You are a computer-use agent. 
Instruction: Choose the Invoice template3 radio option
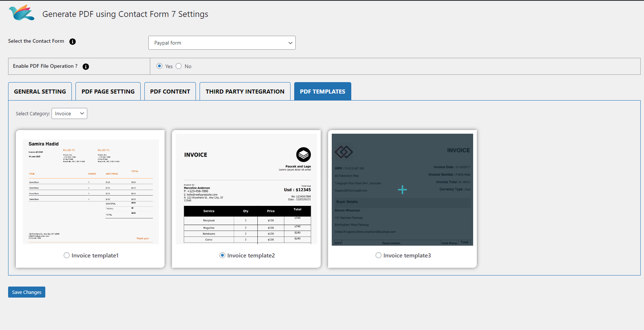(379, 256)
